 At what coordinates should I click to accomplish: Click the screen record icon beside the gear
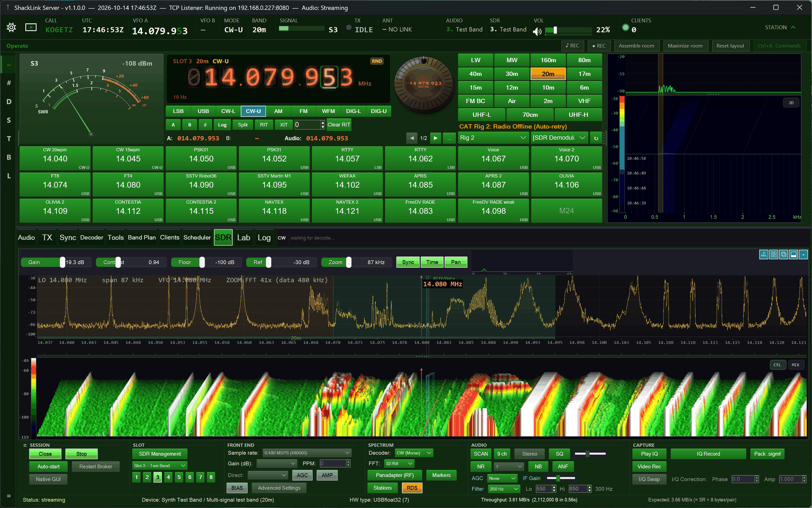click(x=31, y=27)
